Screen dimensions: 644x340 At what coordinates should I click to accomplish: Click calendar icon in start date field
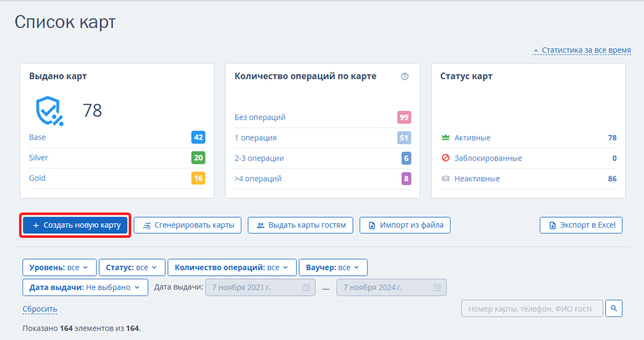point(306,287)
